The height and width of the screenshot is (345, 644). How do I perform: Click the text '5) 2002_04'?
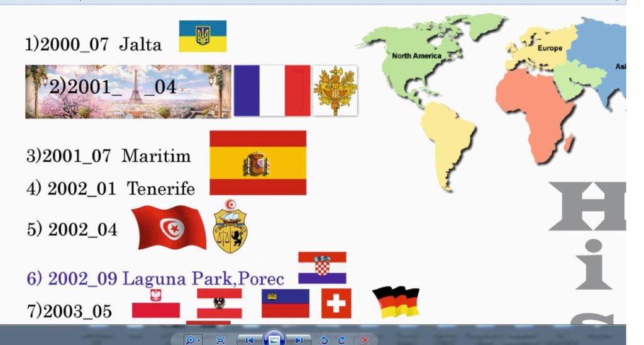(72, 229)
